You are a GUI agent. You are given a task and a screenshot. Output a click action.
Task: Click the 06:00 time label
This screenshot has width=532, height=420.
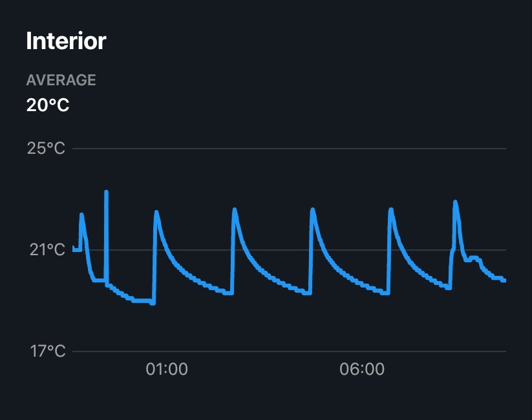point(362,369)
